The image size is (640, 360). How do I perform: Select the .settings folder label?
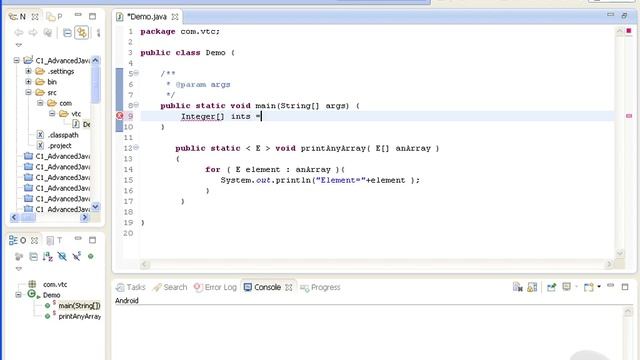[61, 71]
